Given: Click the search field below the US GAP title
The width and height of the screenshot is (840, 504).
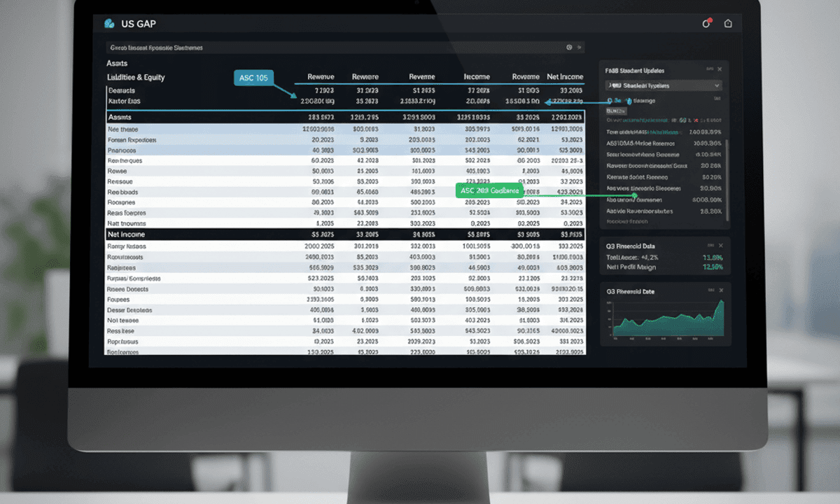Looking at the screenshot, I should [x=336, y=48].
